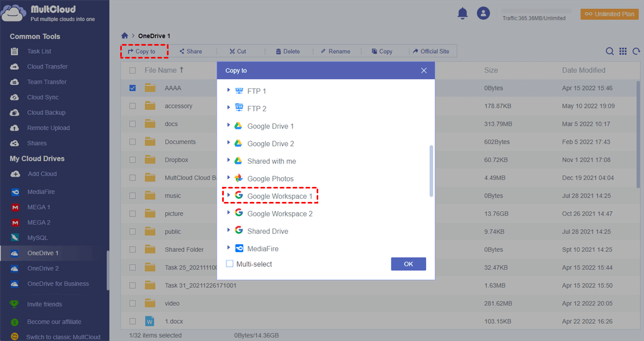644x341 pixels.
Task: Click the Official Site toolbar item
Action: click(431, 52)
